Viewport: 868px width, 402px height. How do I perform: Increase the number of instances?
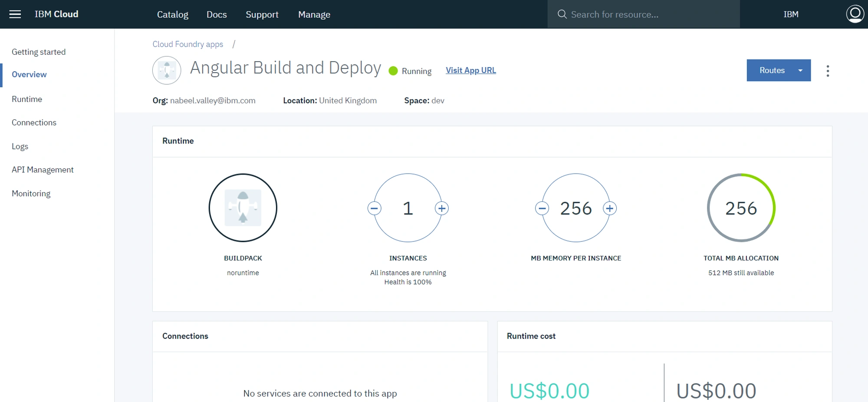pyautogui.click(x=442, y=208)
